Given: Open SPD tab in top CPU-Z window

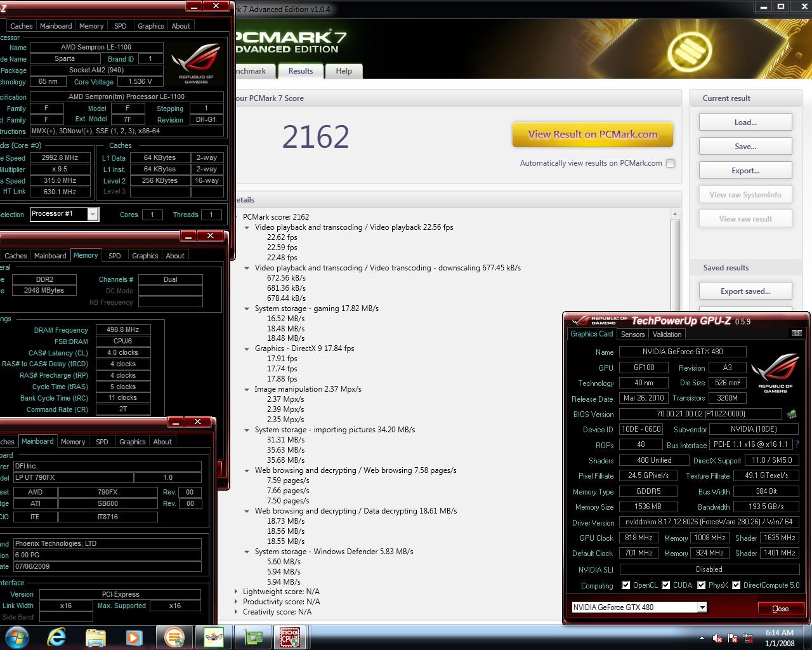Looking at the screenshot, I should (120, 26).
